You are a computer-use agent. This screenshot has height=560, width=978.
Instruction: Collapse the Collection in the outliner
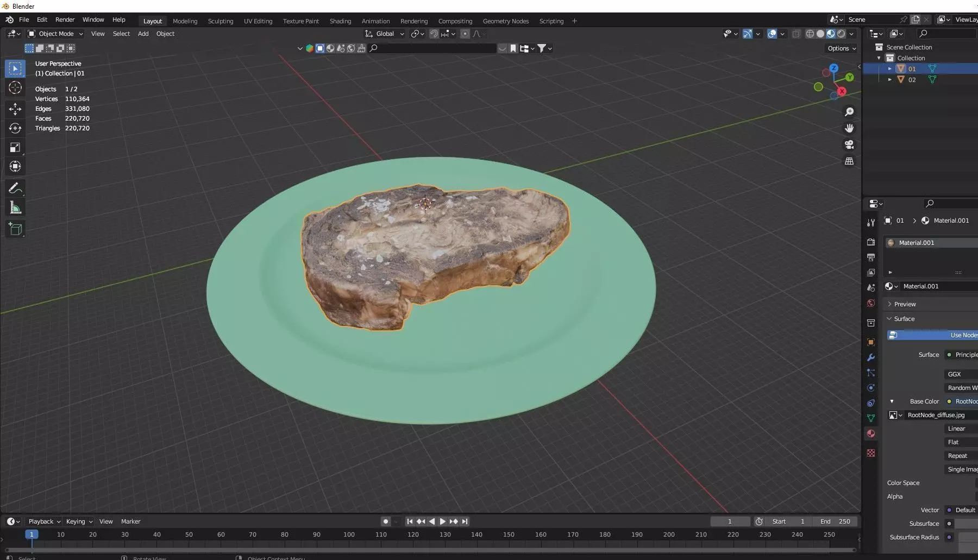[879, 58]
